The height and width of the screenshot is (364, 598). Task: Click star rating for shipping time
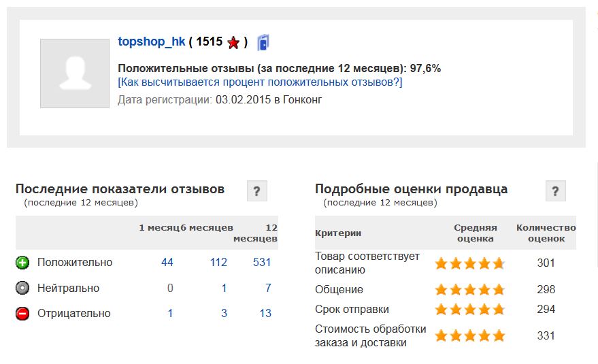coord(470,310)
